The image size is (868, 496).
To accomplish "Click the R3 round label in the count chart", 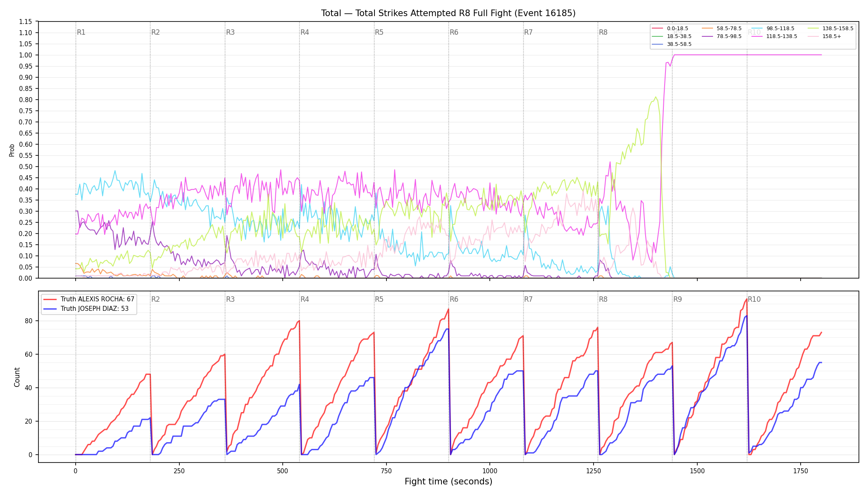I will pos(230,299).
